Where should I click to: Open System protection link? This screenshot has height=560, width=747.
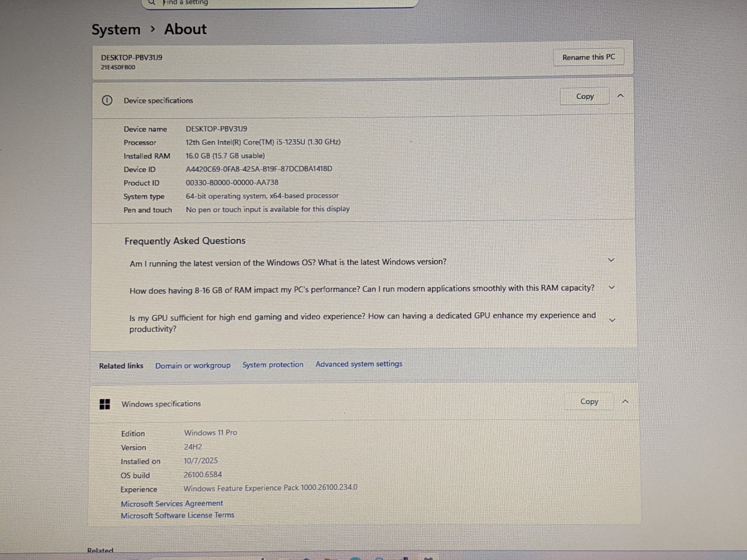click(x=273, y=364)
